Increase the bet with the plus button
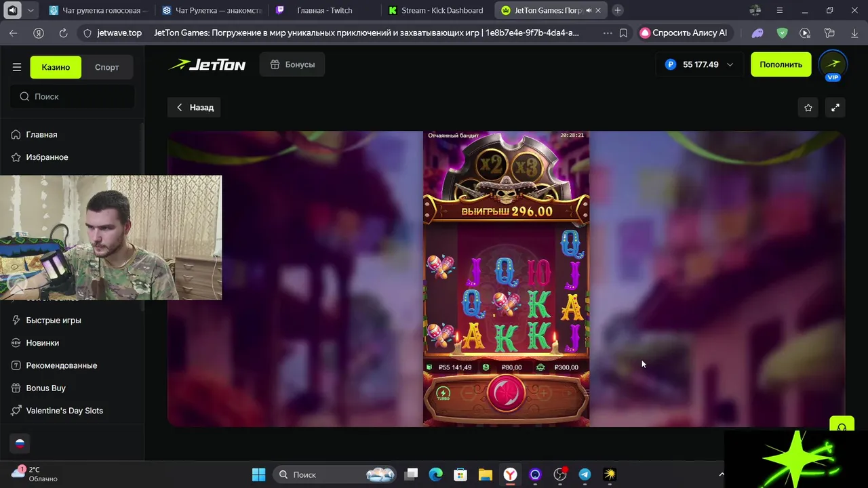This screenshot has height=488, width=868. pos(544,392)
